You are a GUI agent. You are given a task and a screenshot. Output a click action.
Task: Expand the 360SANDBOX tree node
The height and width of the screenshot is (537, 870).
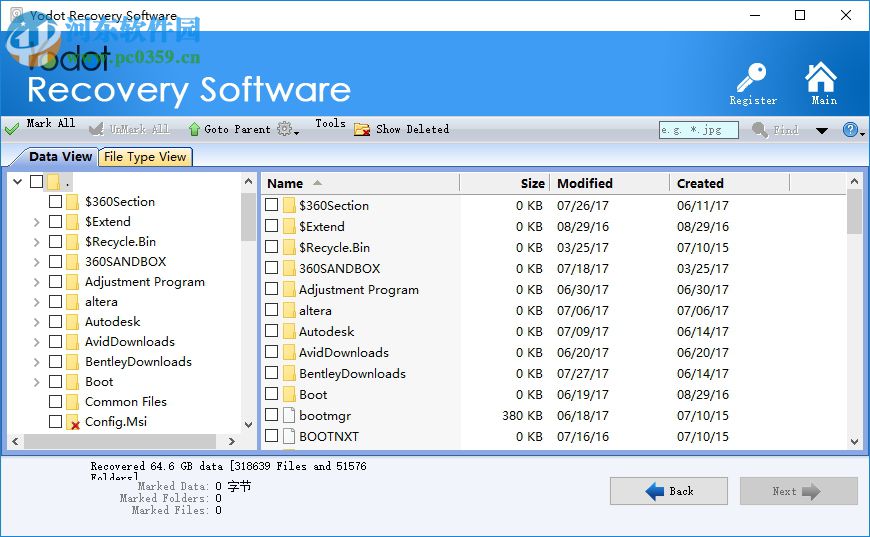[x=37, y=262]
